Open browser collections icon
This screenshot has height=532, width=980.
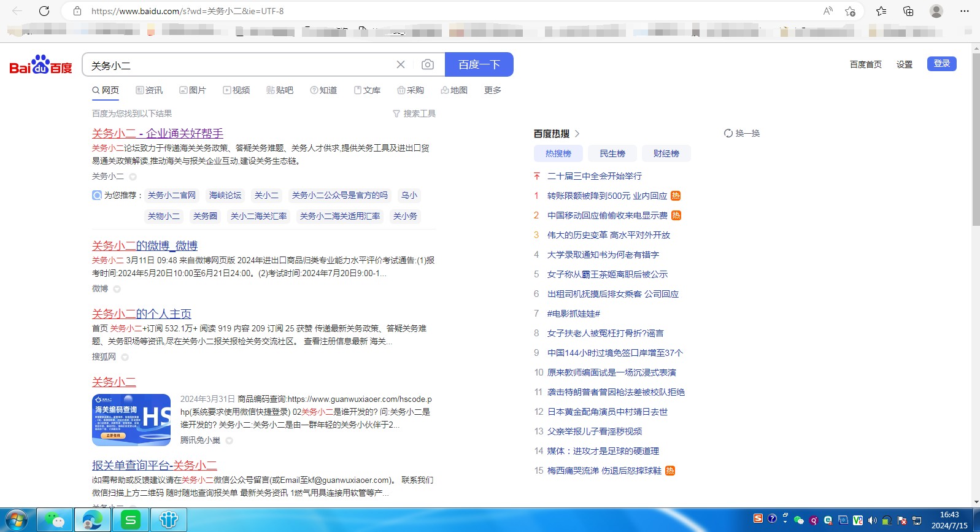tap(908, 11)
